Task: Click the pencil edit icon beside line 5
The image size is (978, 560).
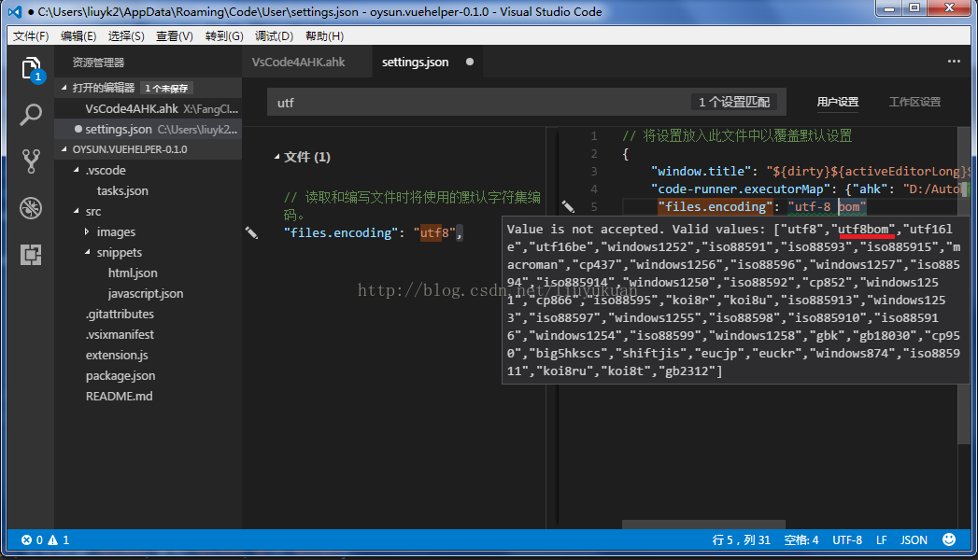Action: click(x=568, y=206)
